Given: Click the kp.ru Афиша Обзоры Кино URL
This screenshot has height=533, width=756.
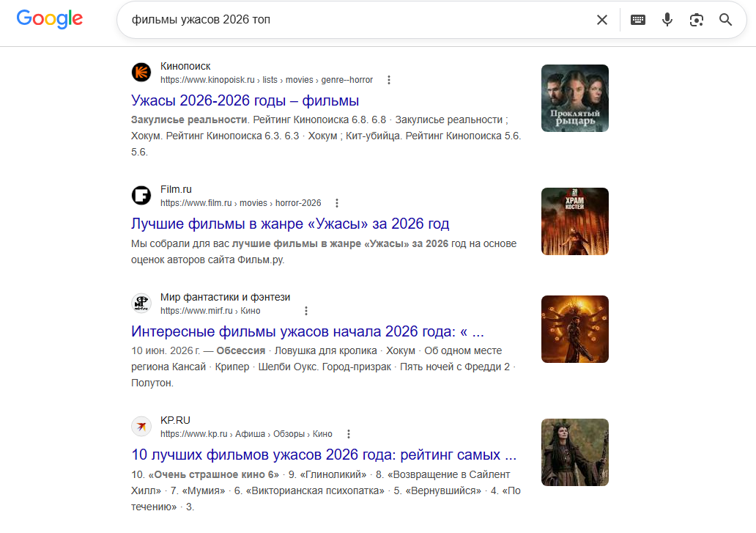Looking at the screenshot, I should click(246, 434).
